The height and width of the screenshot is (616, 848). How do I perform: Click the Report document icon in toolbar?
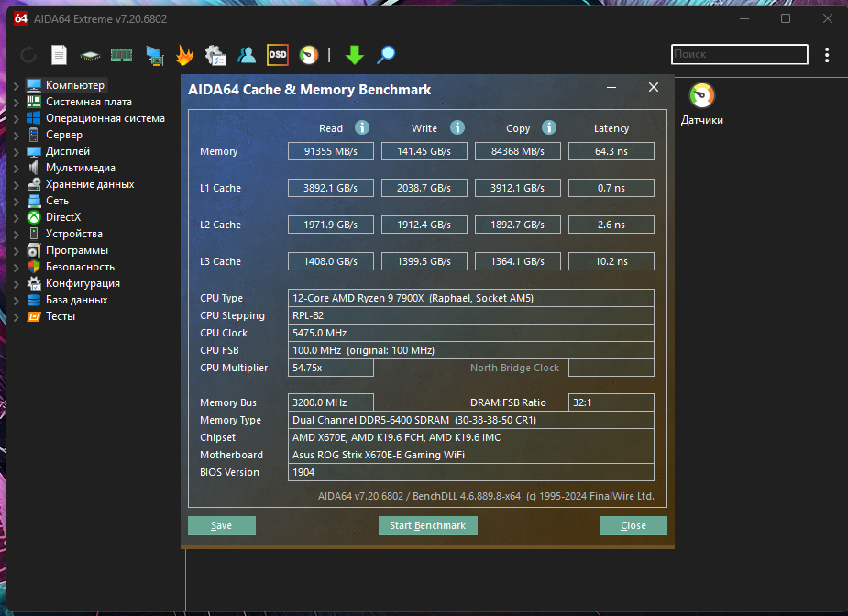(x=59, y=55)
